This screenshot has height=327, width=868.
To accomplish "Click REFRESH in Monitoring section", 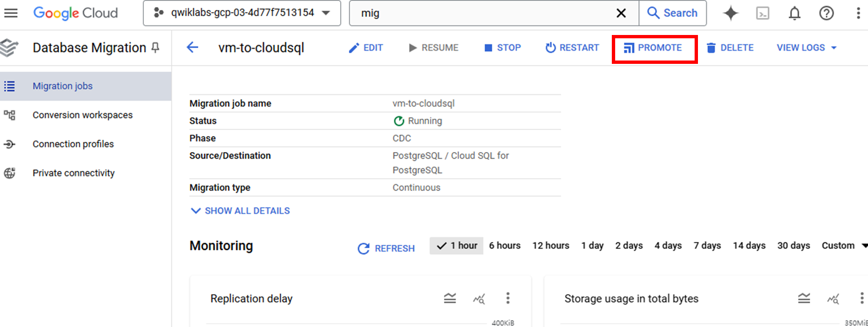I will [386, 248].
